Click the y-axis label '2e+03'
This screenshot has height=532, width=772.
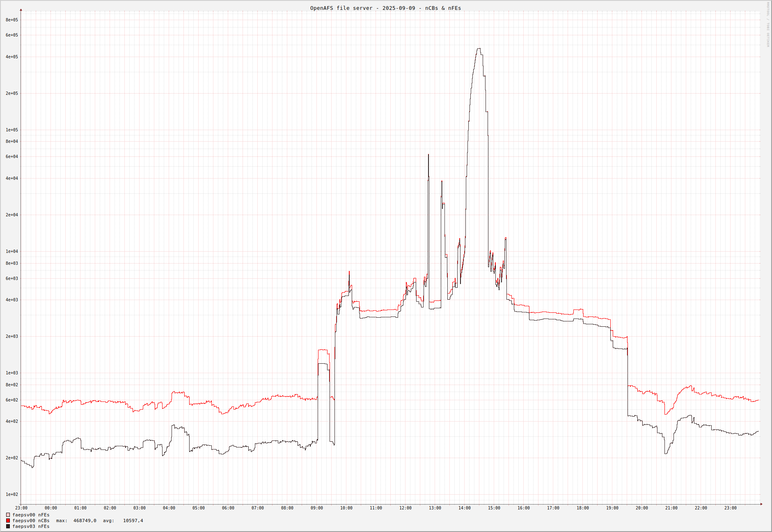(12, 336)
